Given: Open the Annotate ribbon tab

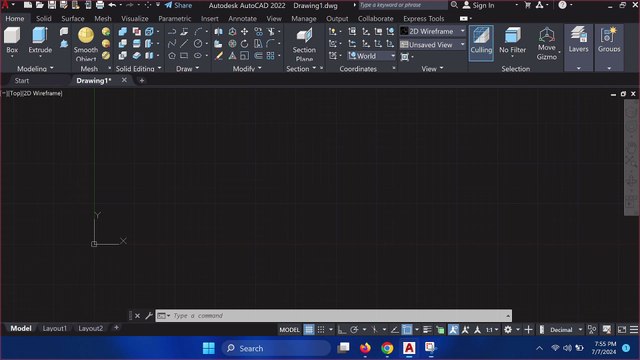Looking at the screenshot, I should coord(242,18).
